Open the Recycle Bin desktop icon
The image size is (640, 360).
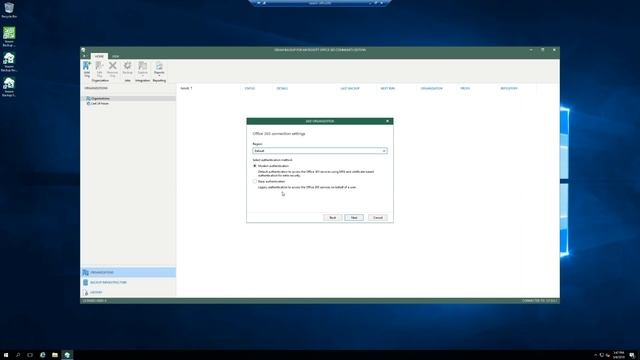[9, 10]
